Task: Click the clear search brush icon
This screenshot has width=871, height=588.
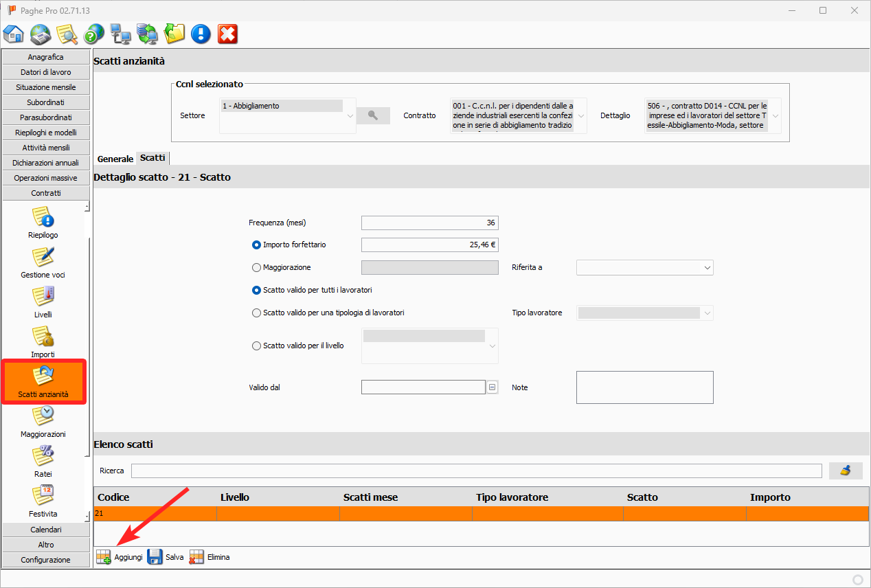Action: pyautogui.click(x=846, y=471)
